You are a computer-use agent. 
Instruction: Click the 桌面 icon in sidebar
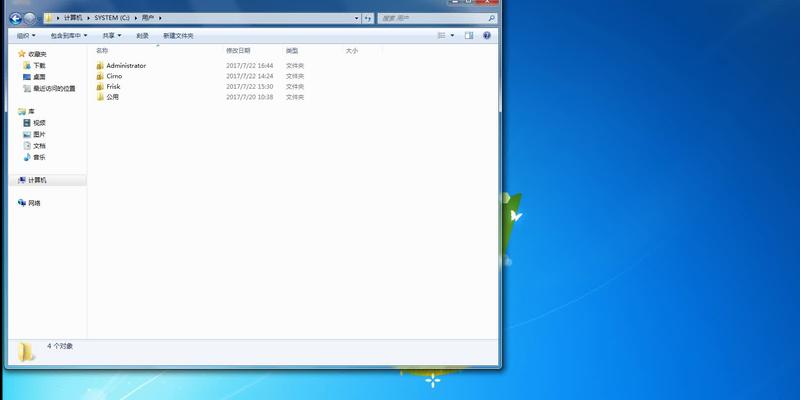27,77
